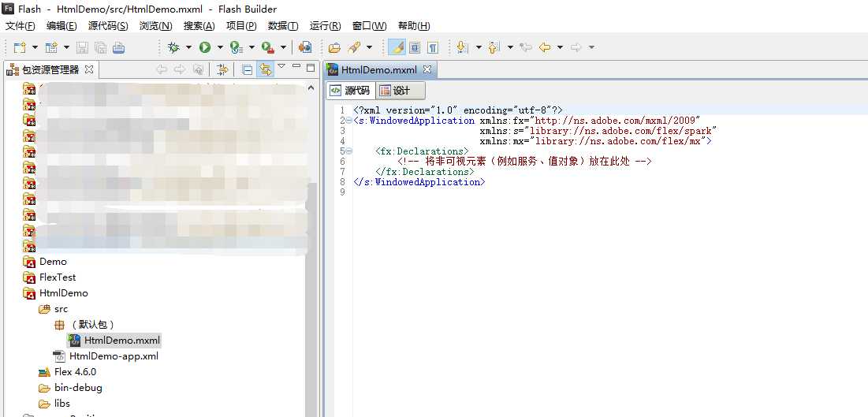Click the New file toolbar icon

[20, 47]
